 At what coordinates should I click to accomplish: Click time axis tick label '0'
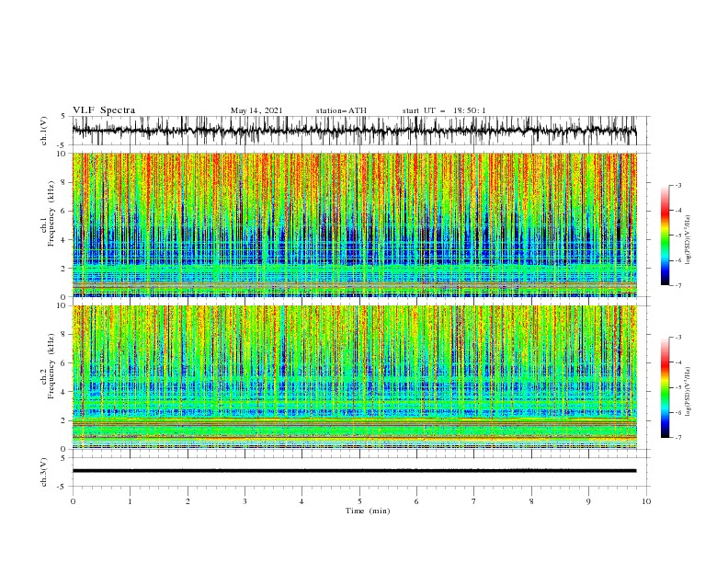pos(73,501)
